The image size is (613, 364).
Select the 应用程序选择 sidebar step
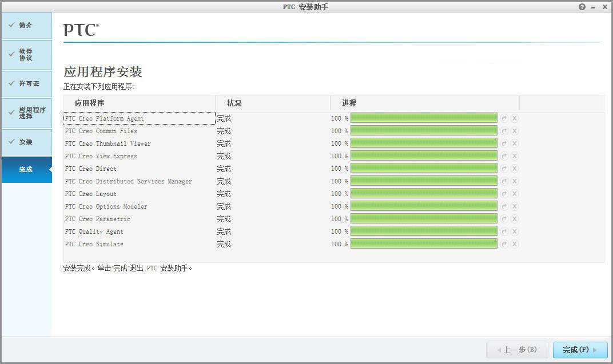click(x=26, y=113)
